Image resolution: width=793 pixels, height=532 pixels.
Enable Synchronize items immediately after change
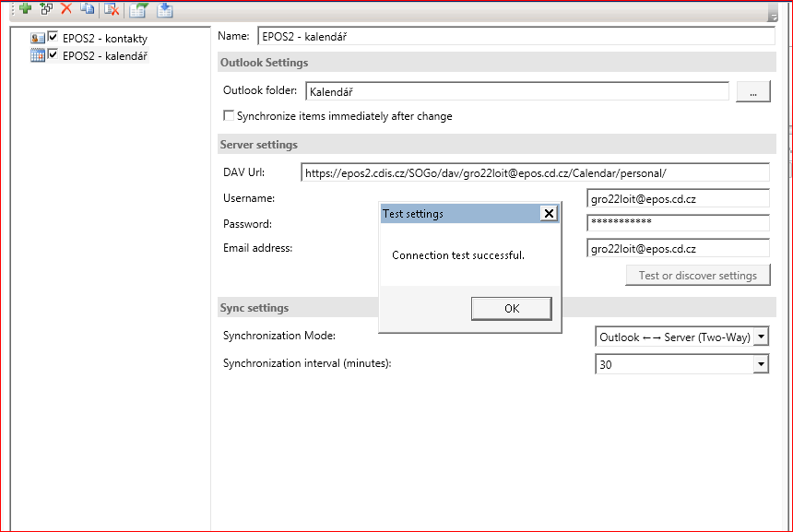229,116
